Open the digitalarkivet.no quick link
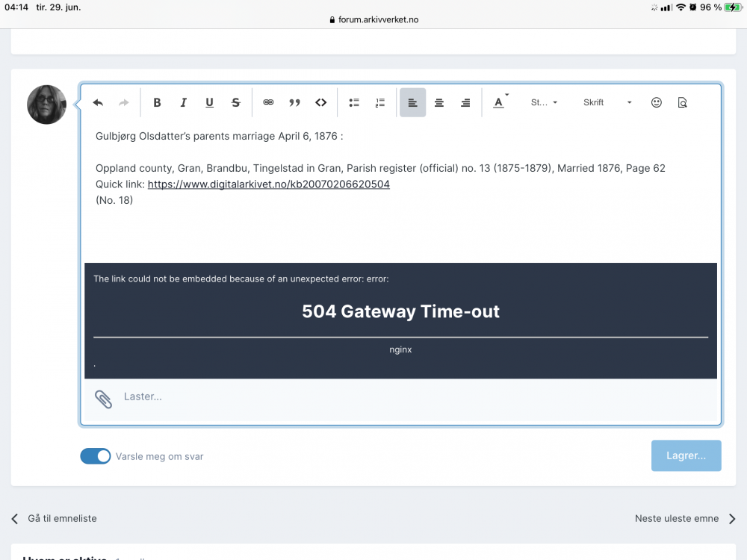The image size is (747, 560). tap(269, 184)
